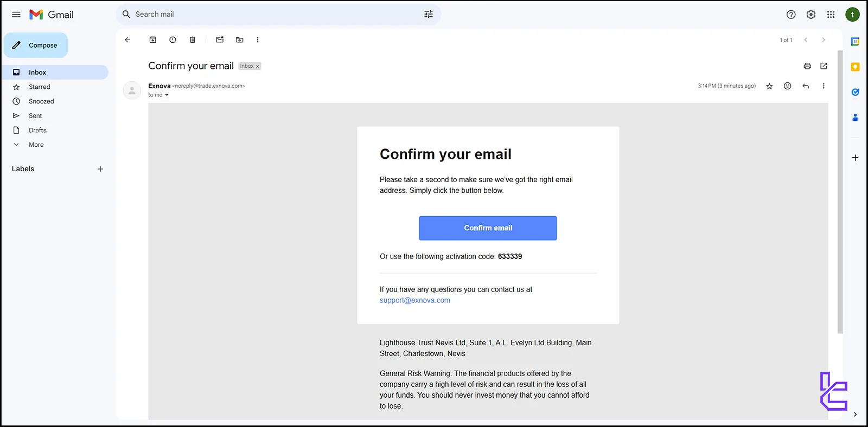Compose a new email
This screenshot has height=427, width=868.
(36, 45)
